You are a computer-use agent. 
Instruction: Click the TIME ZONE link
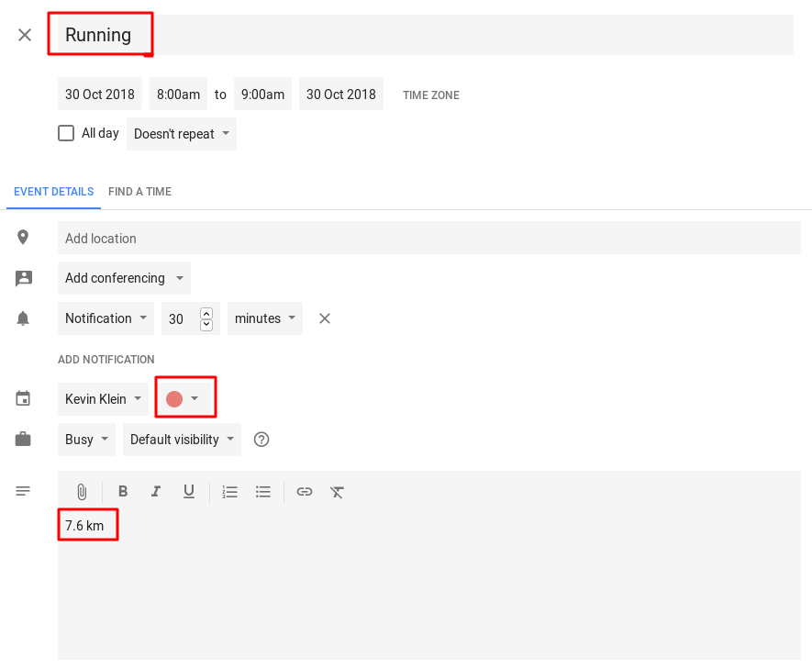pyautogui.click(x=431, y=95)
